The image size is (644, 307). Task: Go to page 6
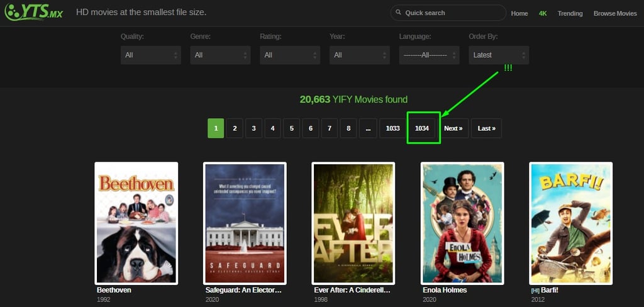pyautogui.click(x=311, y=128)
